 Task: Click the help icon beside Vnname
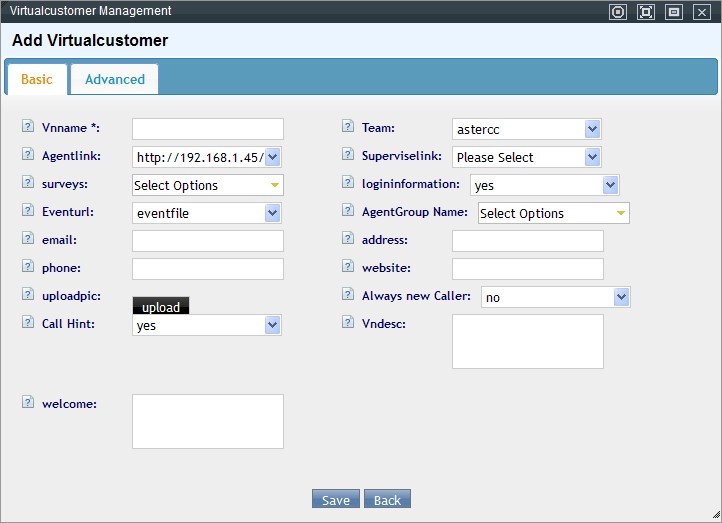(27, 127)
